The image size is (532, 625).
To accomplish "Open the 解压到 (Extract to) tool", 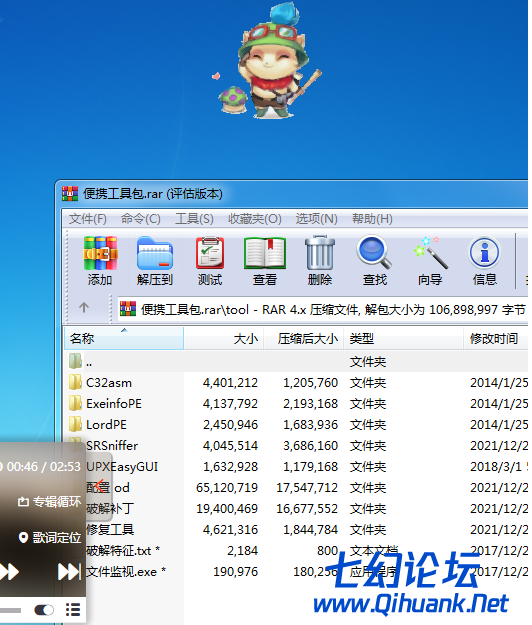I will (155, 261).
